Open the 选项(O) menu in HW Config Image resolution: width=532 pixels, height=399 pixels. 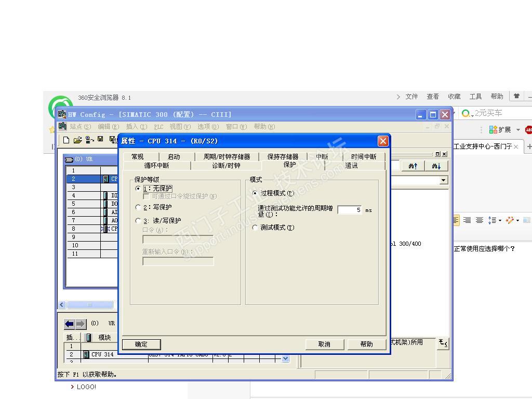[x=208, y=127]
